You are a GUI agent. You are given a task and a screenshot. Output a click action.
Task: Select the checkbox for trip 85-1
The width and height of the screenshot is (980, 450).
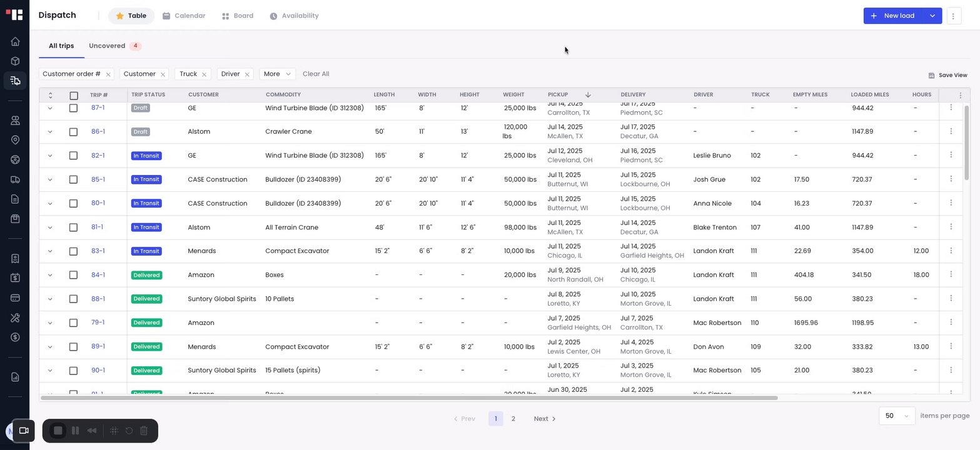coord(73,179)
